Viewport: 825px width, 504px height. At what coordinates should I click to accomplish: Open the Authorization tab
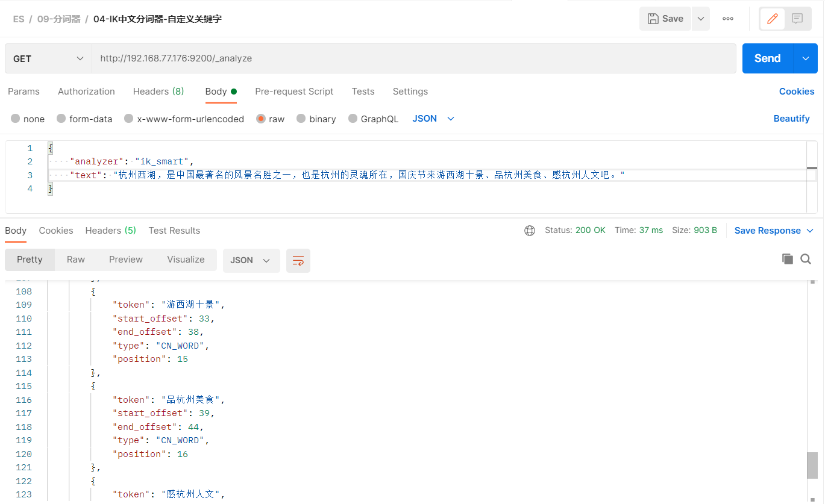86,92
